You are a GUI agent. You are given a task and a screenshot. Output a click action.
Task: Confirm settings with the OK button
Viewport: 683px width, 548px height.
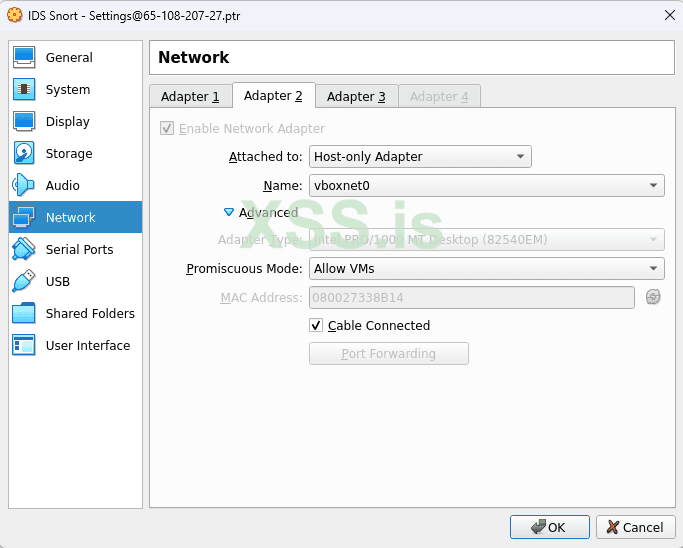click(550, 527)
